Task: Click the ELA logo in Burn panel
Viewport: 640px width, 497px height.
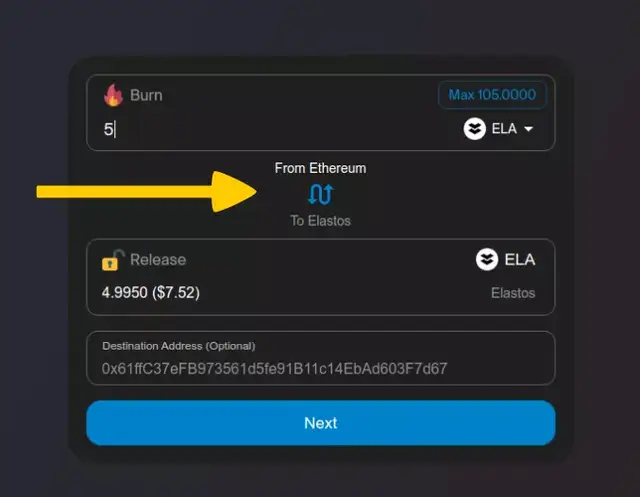Action: coord(474,129)
